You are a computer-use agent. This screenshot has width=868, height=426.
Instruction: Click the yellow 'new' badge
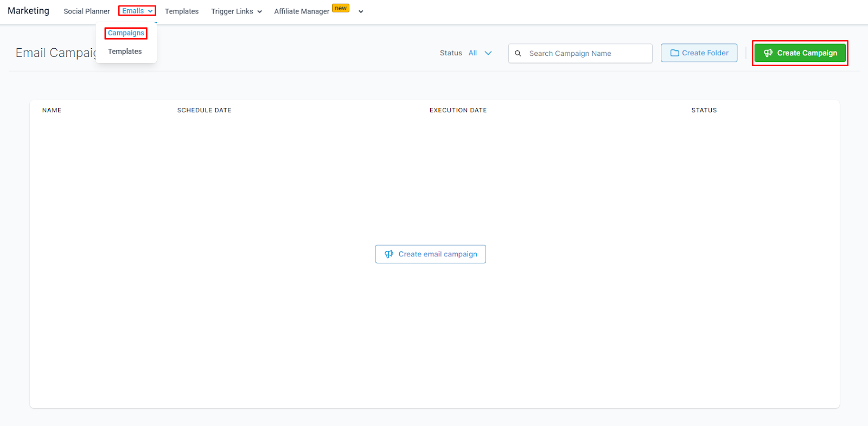[341, 8]
